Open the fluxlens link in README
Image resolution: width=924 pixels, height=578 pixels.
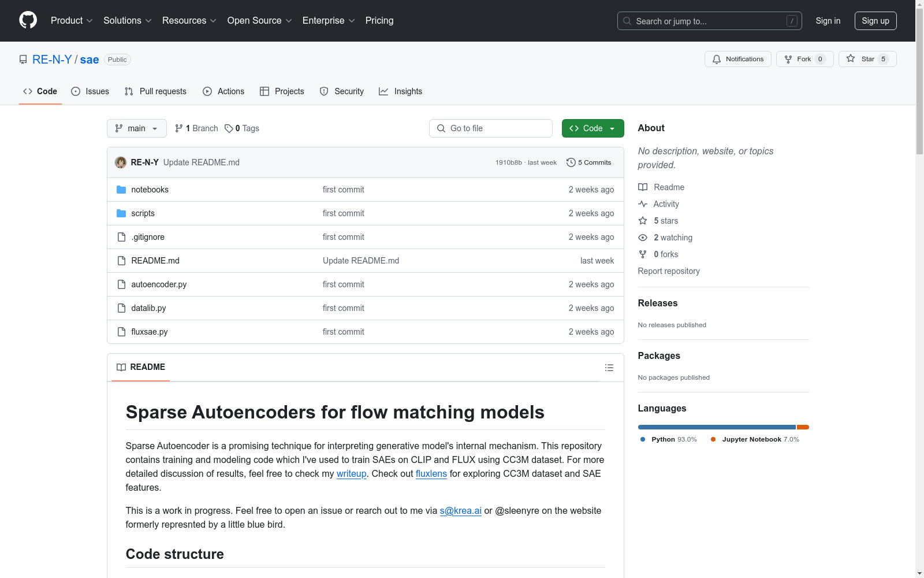pyautogui.click(x=431, y=473)
